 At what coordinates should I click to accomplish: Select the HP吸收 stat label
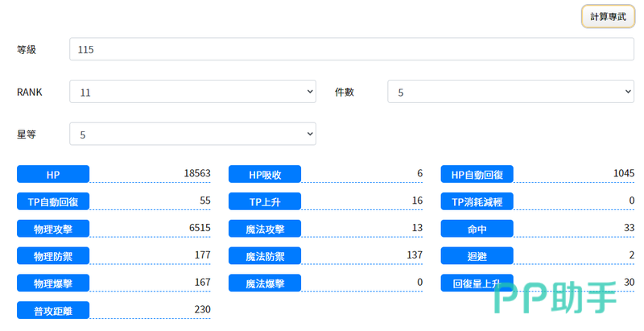[x=265, y=174]
